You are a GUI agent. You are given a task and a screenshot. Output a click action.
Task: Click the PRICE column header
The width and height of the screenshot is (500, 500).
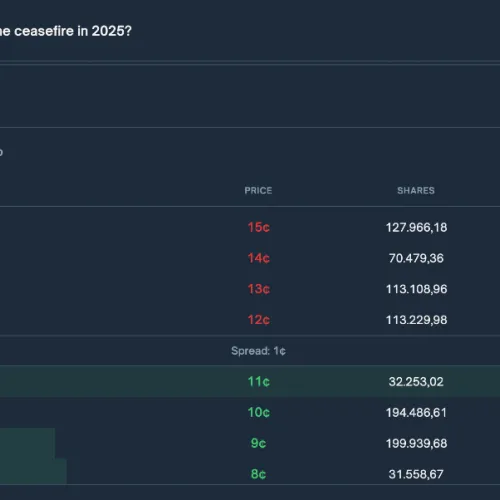pos(258,190)
